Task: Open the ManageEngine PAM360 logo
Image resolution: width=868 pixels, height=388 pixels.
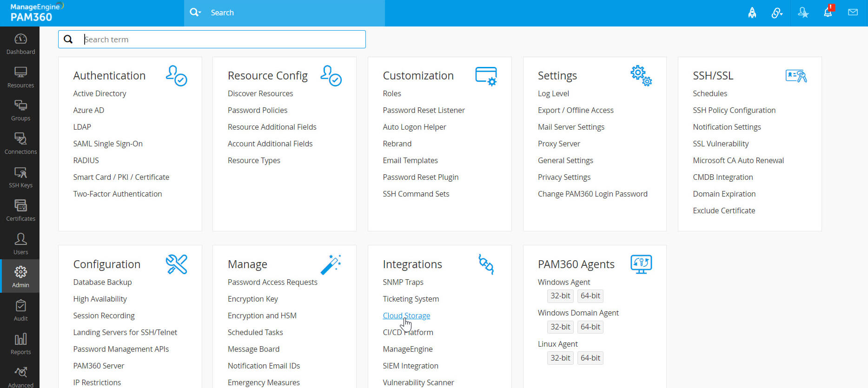Action: click(36, 13)
